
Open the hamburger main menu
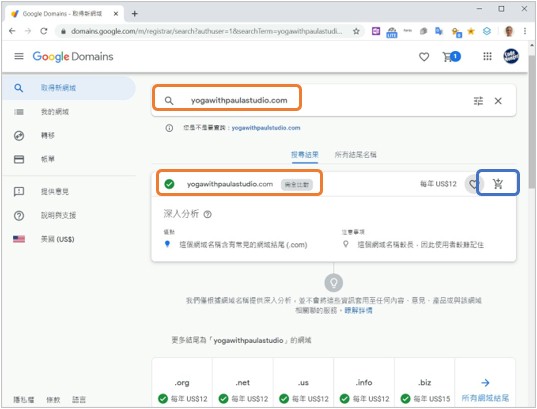coord(19,56)
